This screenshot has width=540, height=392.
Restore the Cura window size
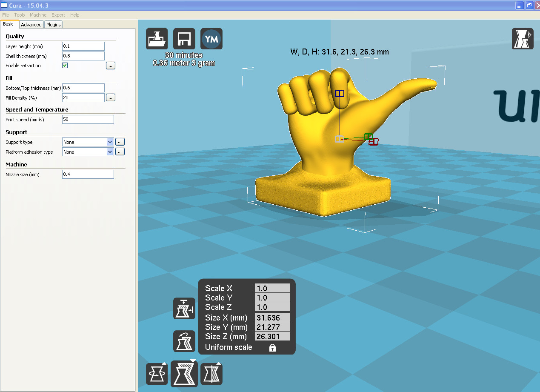point(529,5)
